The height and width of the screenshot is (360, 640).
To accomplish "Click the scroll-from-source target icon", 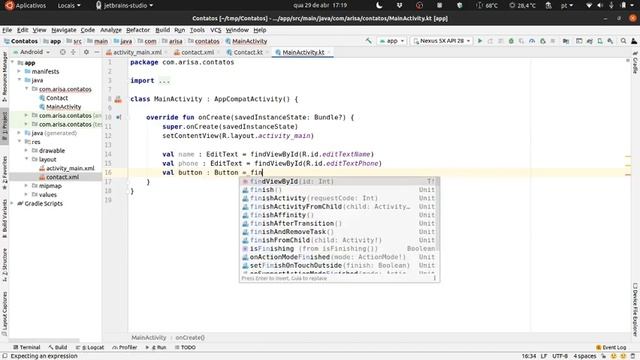I will (62, 52).
